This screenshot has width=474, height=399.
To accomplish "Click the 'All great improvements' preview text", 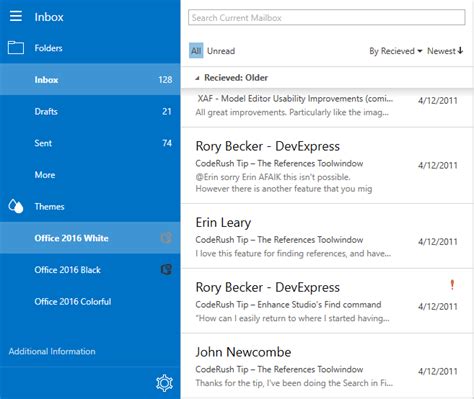I will pyautogui.click(x=292, y=112).
